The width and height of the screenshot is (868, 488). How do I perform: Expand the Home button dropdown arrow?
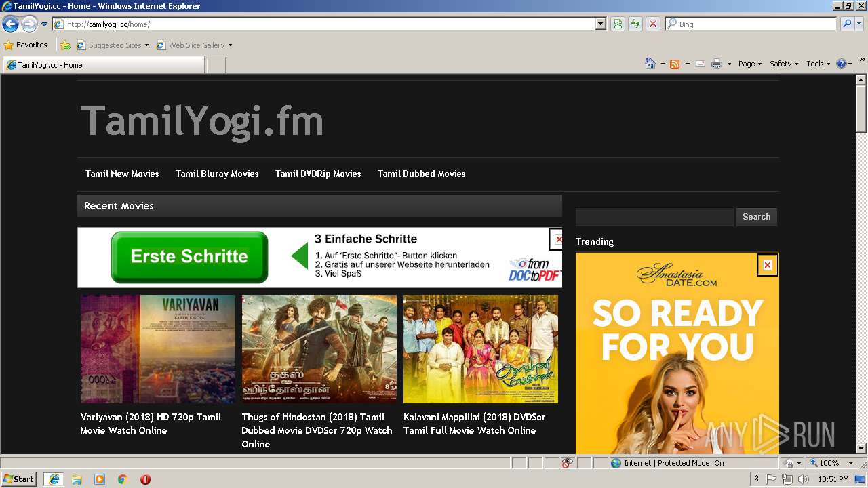(x=662, y=64)
